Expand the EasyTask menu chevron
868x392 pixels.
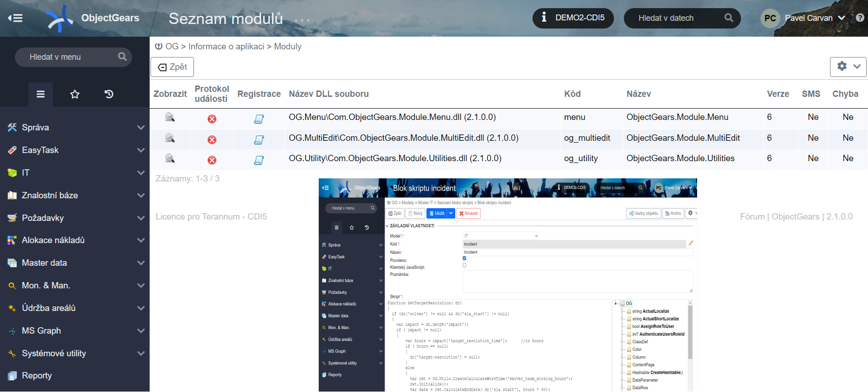pyautogui.click(x=141, y=150)
